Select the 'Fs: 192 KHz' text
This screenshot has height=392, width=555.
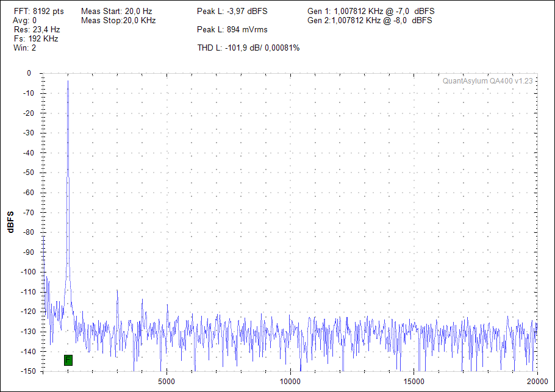pos(36,39)
